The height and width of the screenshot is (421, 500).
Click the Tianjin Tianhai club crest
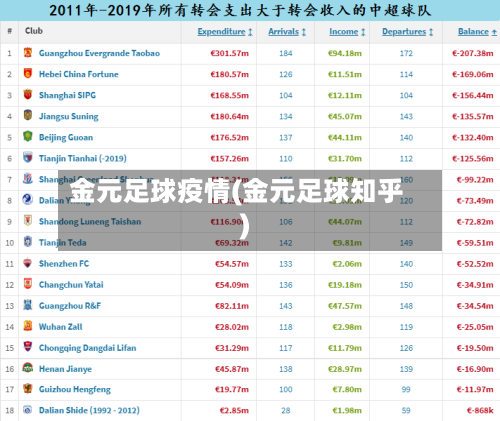28,157
